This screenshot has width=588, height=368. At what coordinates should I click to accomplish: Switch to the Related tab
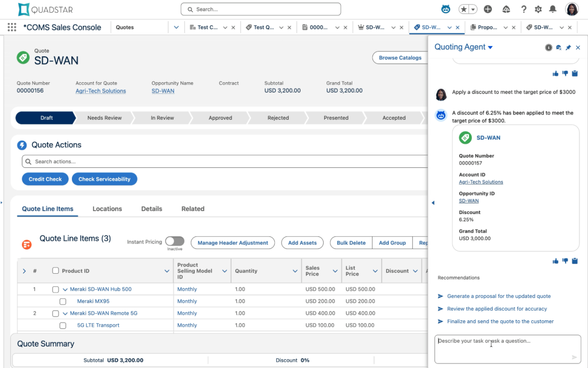193,209
